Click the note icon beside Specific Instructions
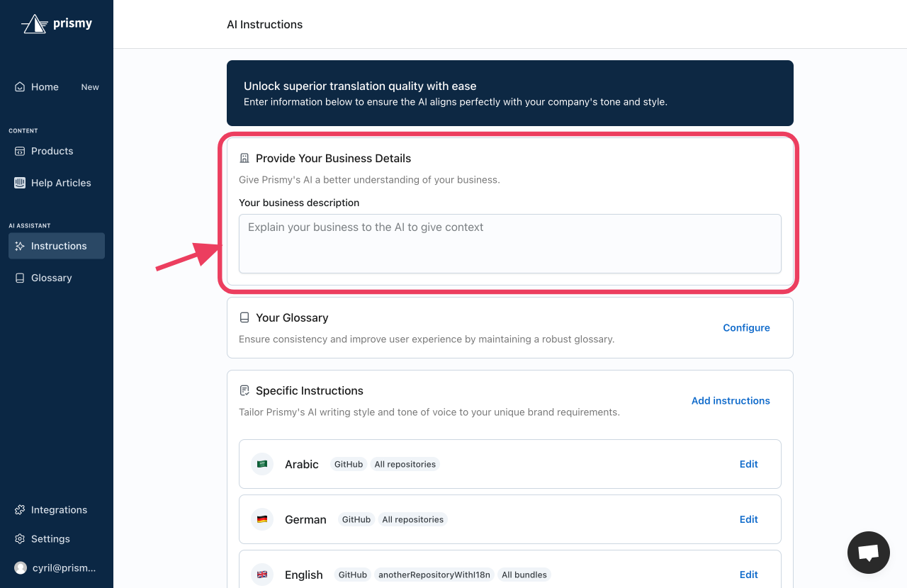Screen dimensions: 907x588 pos(244,391)
